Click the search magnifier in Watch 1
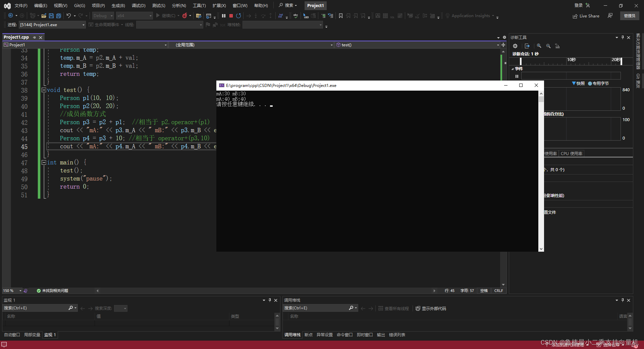 [x=70, y=308]
